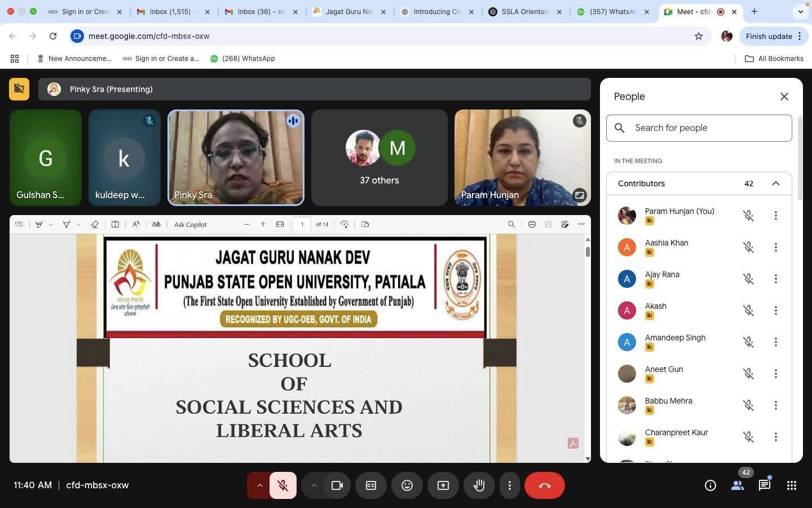Click the presentation off icon beside Pinky Sra
The height and width of the screenshot is (508, 812).
pos(19,89)
